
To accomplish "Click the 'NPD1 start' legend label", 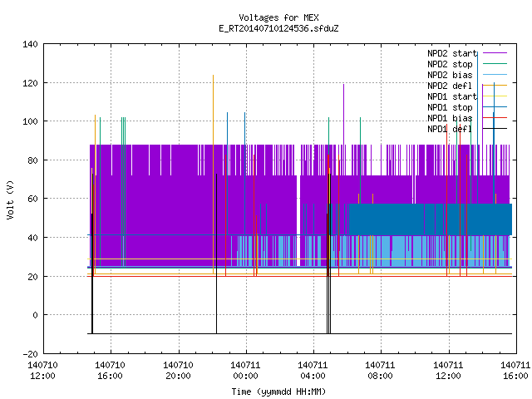I will click(452, 96).
